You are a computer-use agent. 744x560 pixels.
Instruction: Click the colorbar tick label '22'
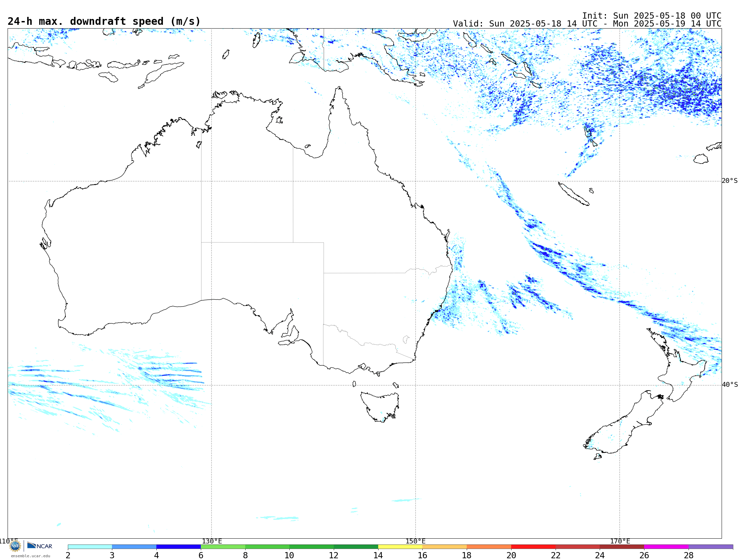click(556, 555)
